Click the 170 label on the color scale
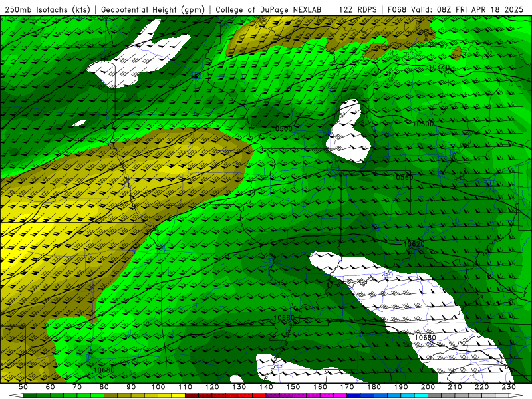 347,387
